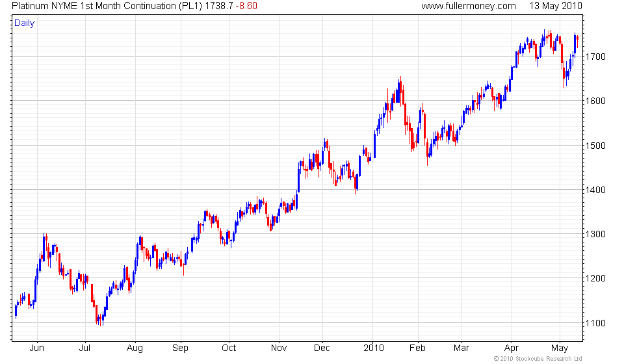
Task: Click the 'Mar' month axis label
Action: coord(461,348)
